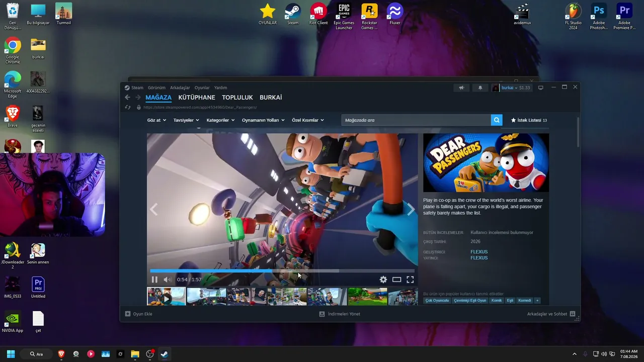Open File Explorer from the taskbar
This screenshot has height=362, width=644.
tap(135, 354)
